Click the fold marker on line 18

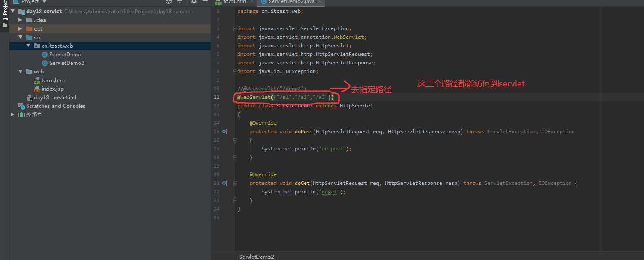click(235, 157)
